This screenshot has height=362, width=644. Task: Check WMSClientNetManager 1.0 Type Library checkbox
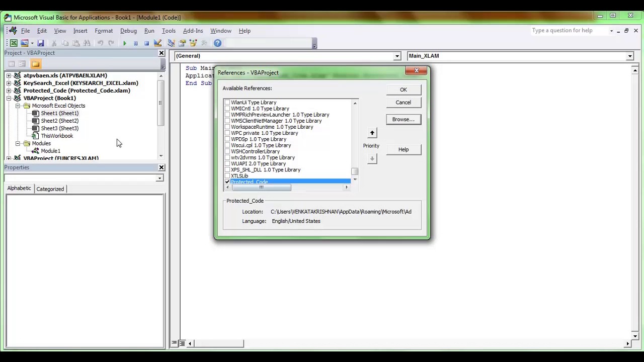[227, 121]
